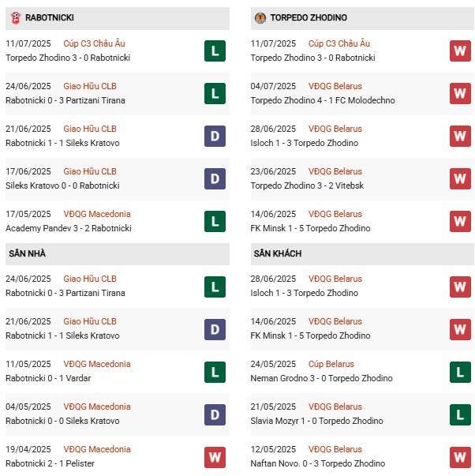Click the L badge for Academy Pandev 3-2 Rabotnicki
This screenshot has width=475, height=476.
pyautogui.click(x=215, y=222)
